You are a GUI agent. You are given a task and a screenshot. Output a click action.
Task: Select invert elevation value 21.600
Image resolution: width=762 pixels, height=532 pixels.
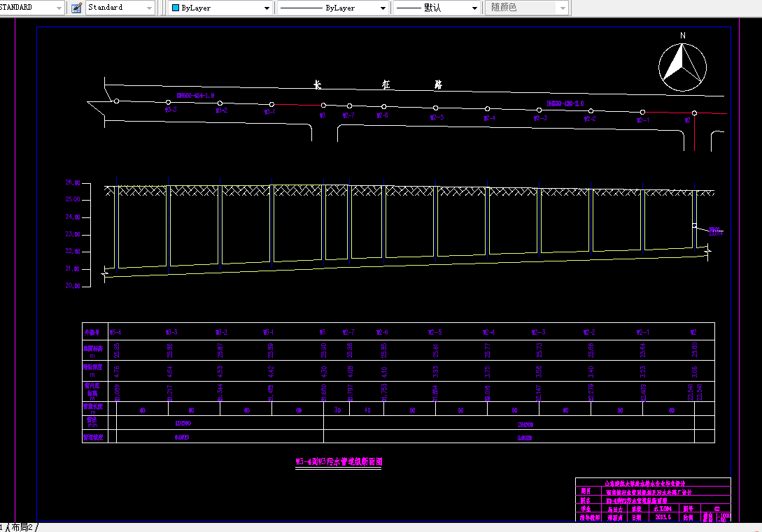tap(324, 393)
